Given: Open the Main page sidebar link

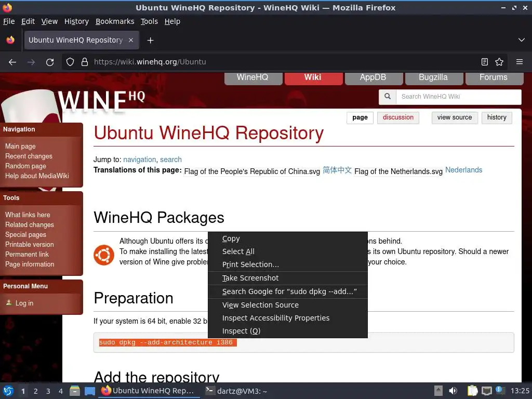Looking at the screenshot, I should 20,147.
